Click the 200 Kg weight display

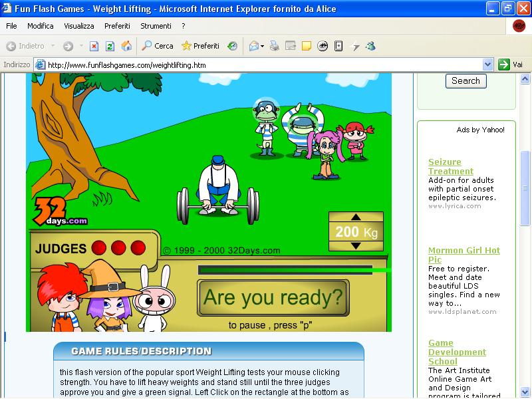(356, 232)
